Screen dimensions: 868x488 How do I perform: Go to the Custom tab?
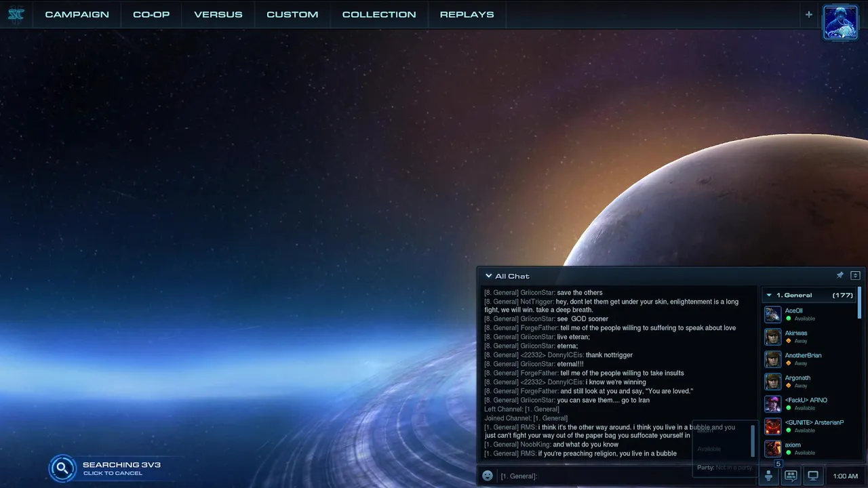292,14
